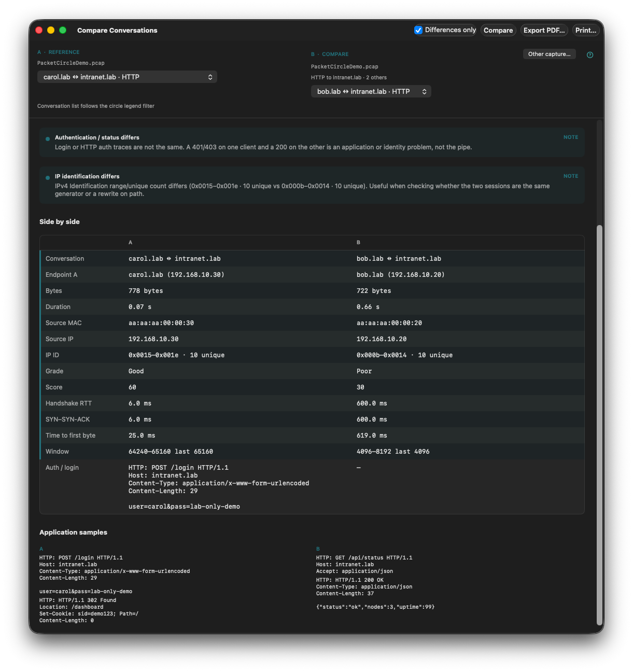Click the 'IP identification differs' note title

(x=87, y=176)
